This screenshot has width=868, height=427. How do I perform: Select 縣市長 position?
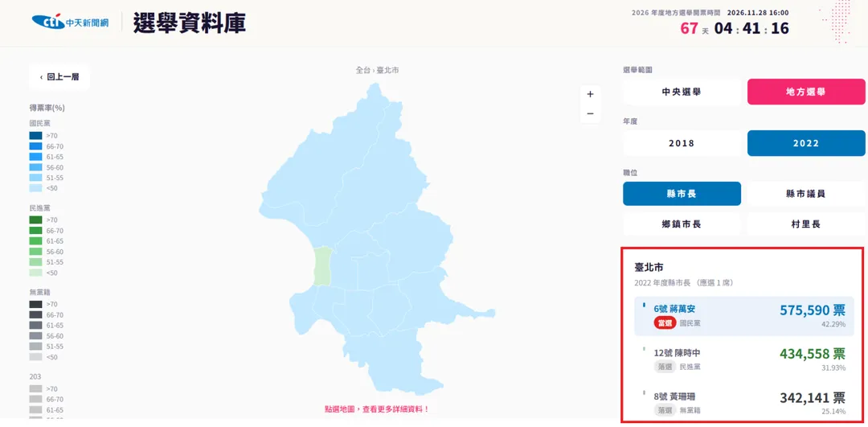[x=682, y=194]
